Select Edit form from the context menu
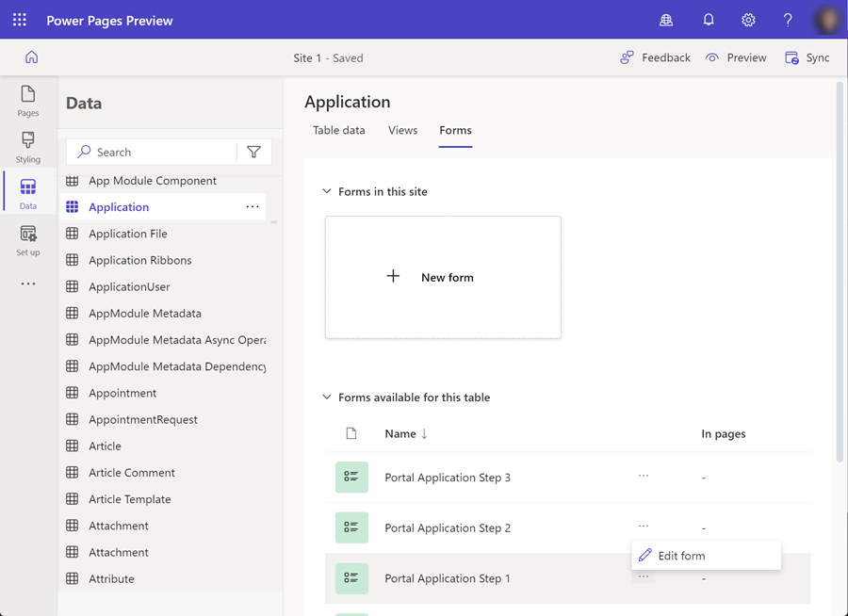Viewport: 848px width, 616px height. pyautogui.click(x=681, y=556)
